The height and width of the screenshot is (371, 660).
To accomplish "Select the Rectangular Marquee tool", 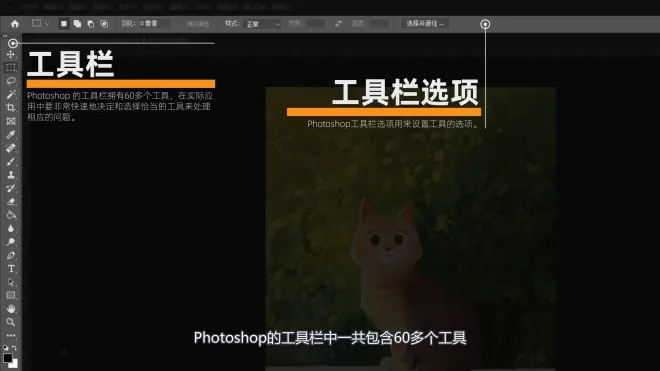I will (x=11, y=68).
